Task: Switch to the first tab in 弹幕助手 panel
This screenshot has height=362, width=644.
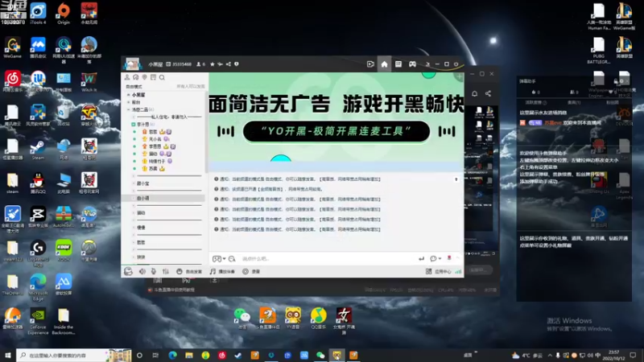Action: tap(536, 103)
